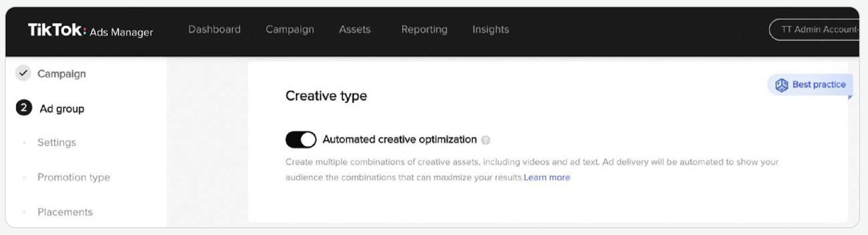Click the TikTok Ads Manager logo
This screenshot has height=235, width=868.
coord(91,30)
